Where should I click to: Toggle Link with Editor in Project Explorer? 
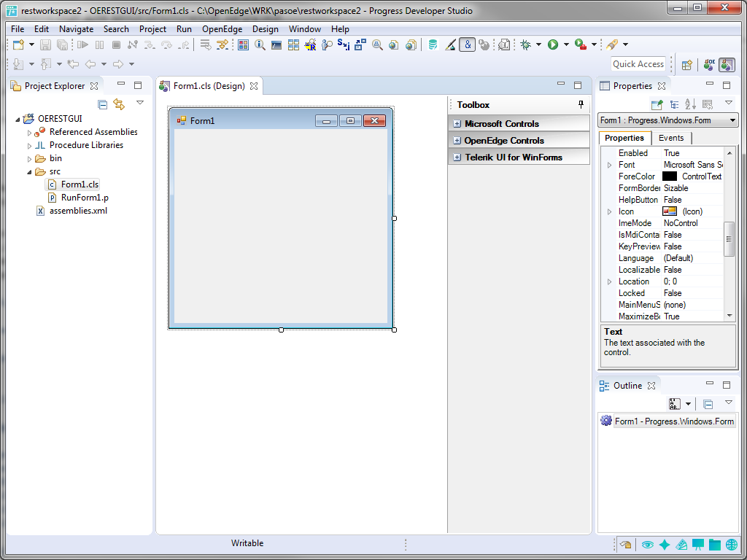[x=119, y=104]
